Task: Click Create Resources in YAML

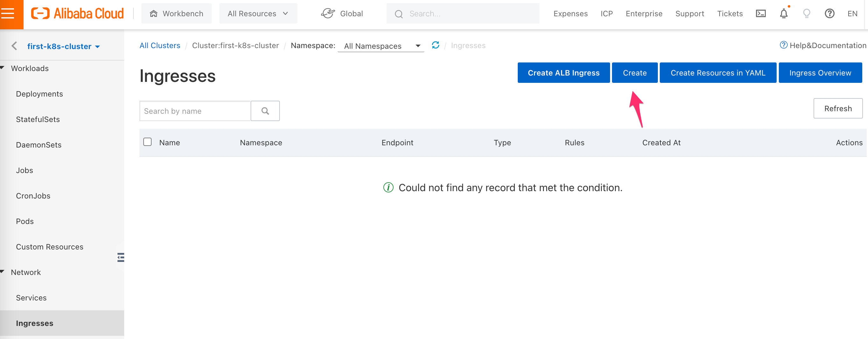Action: point(718,73)
